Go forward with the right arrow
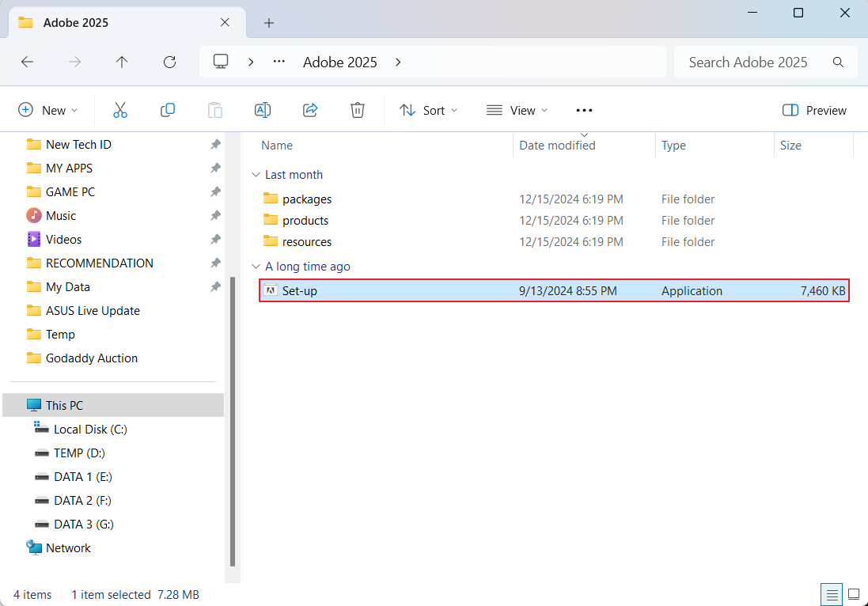868x606 pixels. pos(74,62)
